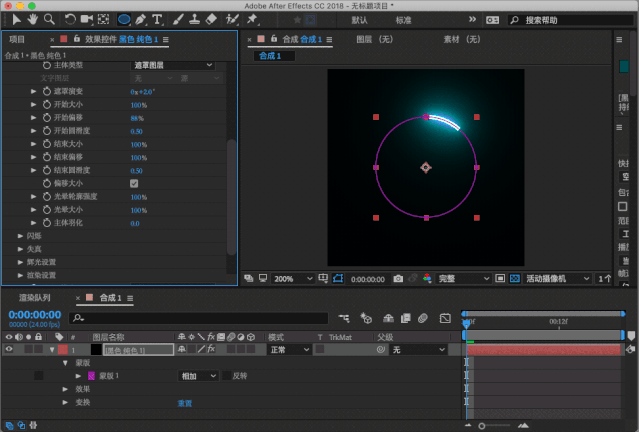Image resolution: width=639 pixels, height=432 pixels.
Task: Click 重置 link next to 变换
Action: click(185, 402)
